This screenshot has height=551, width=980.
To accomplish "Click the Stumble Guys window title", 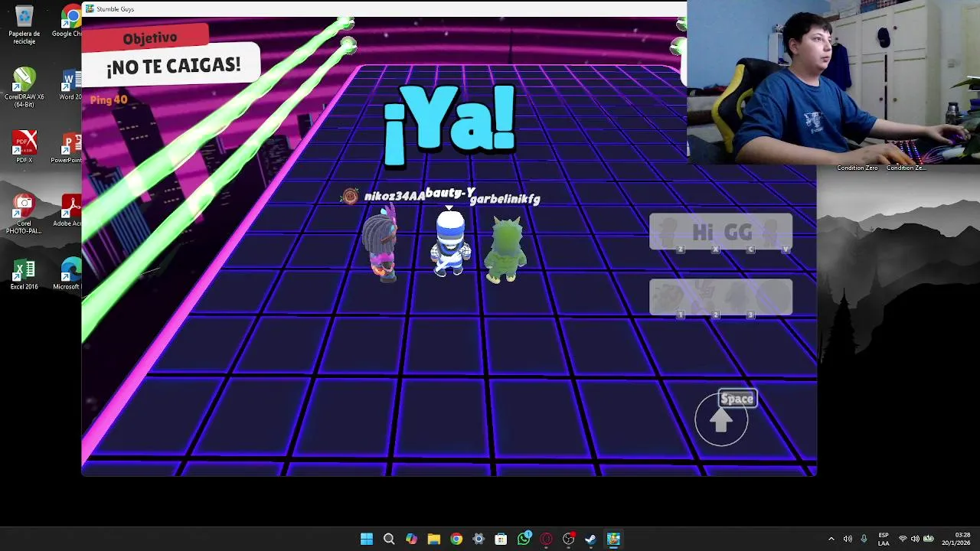I will point(115,9).
